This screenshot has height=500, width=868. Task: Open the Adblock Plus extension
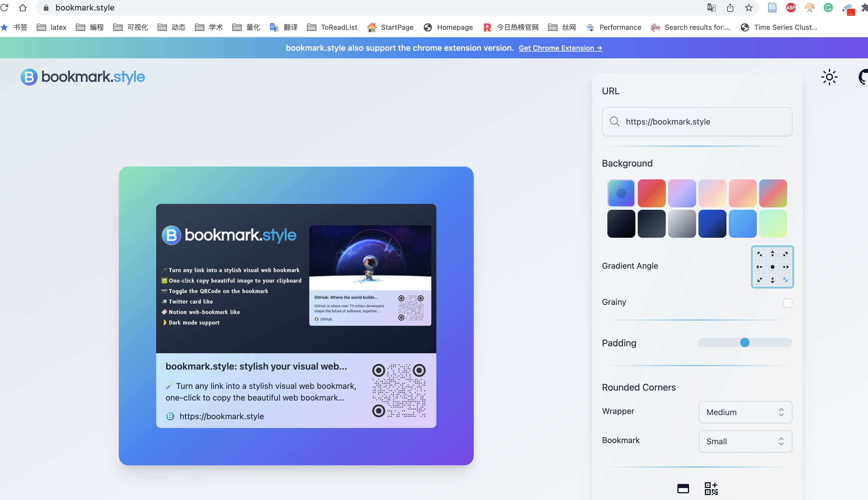[x=791, y=8]
